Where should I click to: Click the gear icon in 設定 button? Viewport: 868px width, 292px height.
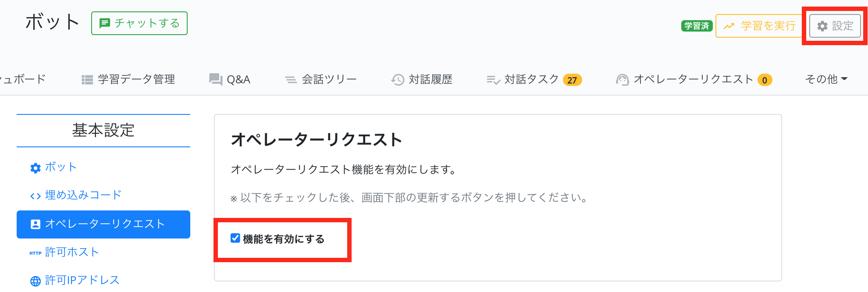(822, 26)
